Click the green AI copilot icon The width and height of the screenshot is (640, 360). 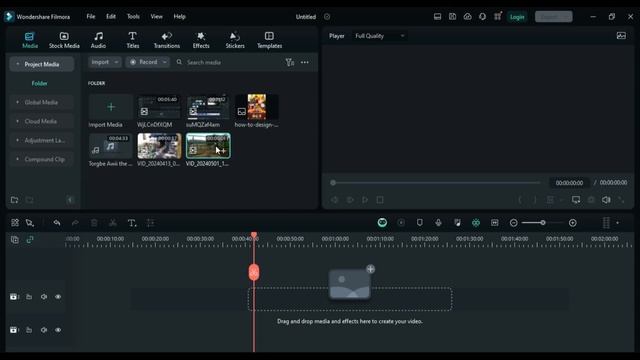point(382,222)
